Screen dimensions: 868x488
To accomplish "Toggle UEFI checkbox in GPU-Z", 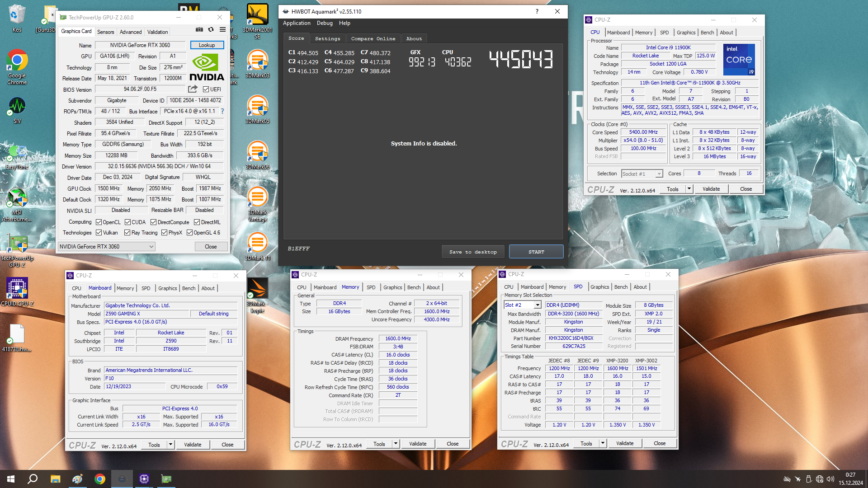I will click(x=206, y=89).
